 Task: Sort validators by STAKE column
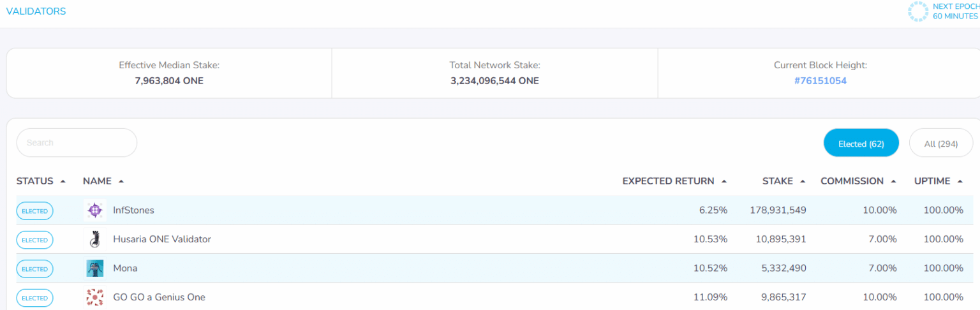(777, 181)
